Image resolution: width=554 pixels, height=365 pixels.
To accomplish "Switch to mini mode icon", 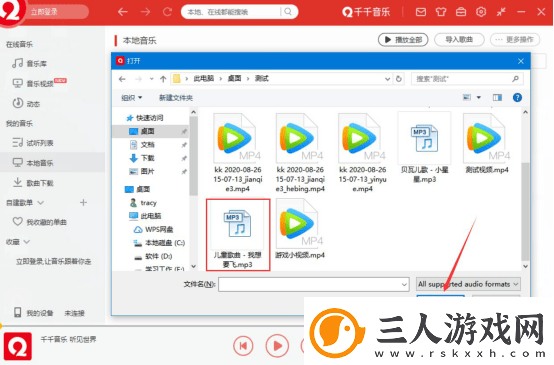I will (x=501, y=12).
